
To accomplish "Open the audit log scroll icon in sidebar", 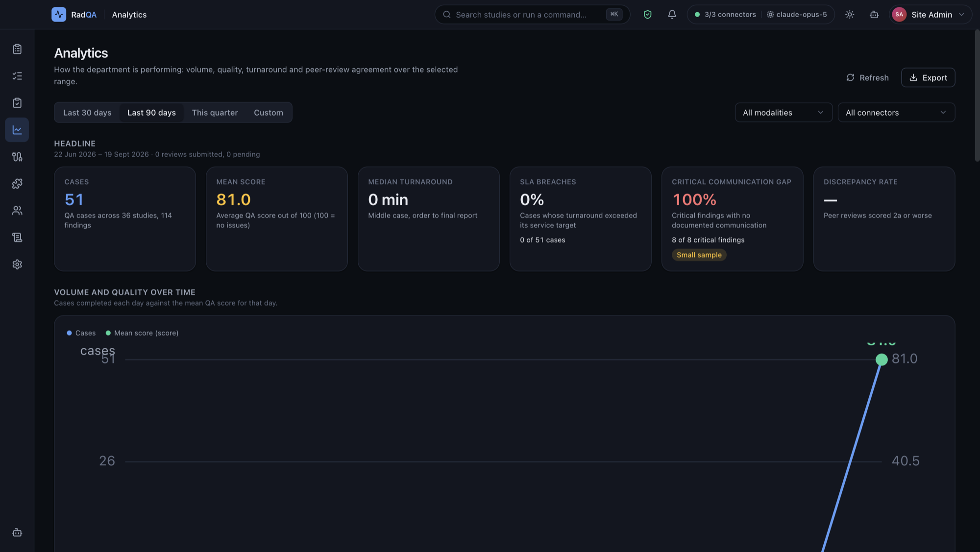I will point(17,238).
